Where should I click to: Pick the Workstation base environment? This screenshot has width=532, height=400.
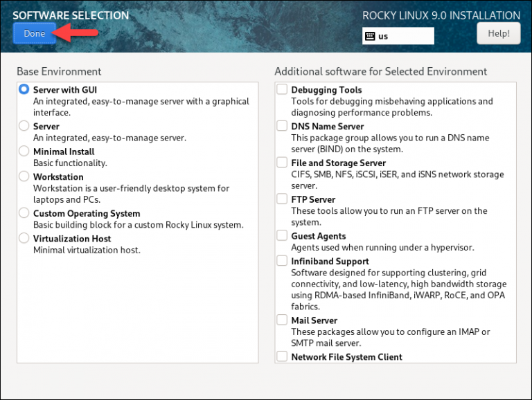click(x=24, y=176)
